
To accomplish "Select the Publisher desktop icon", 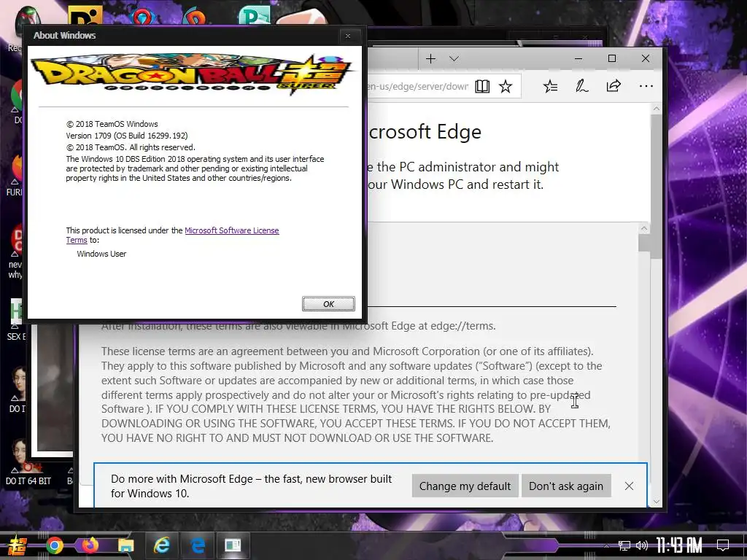I will coord(254,16).
